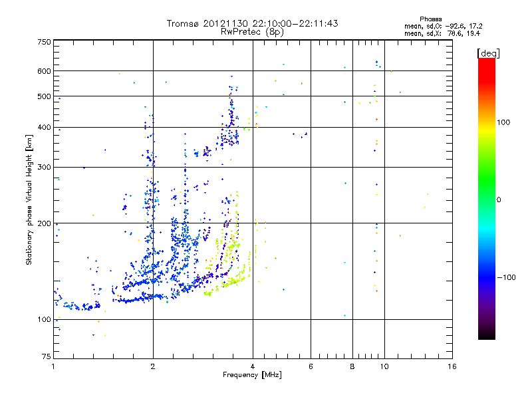Click the Stationary phase Virtual Height axis label

(29, 199)
